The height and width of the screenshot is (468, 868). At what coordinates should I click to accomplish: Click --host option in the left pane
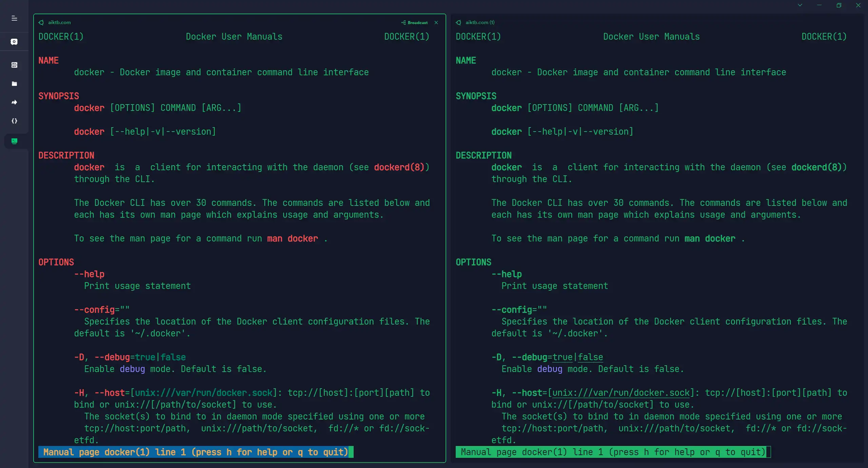pyautogui.click(x=110, y=393)
